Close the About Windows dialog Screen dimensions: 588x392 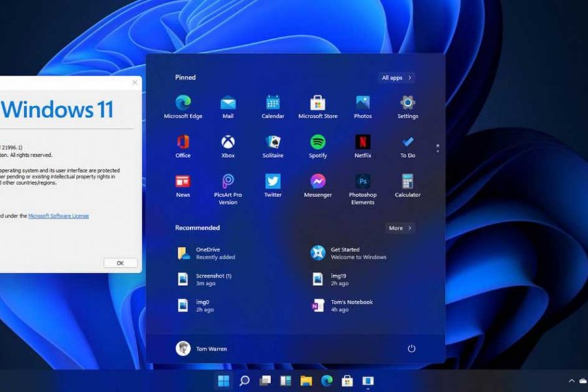[135, 82]
